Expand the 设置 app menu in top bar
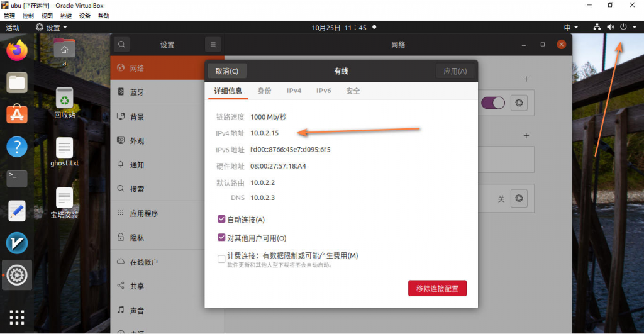 point(51,28)
